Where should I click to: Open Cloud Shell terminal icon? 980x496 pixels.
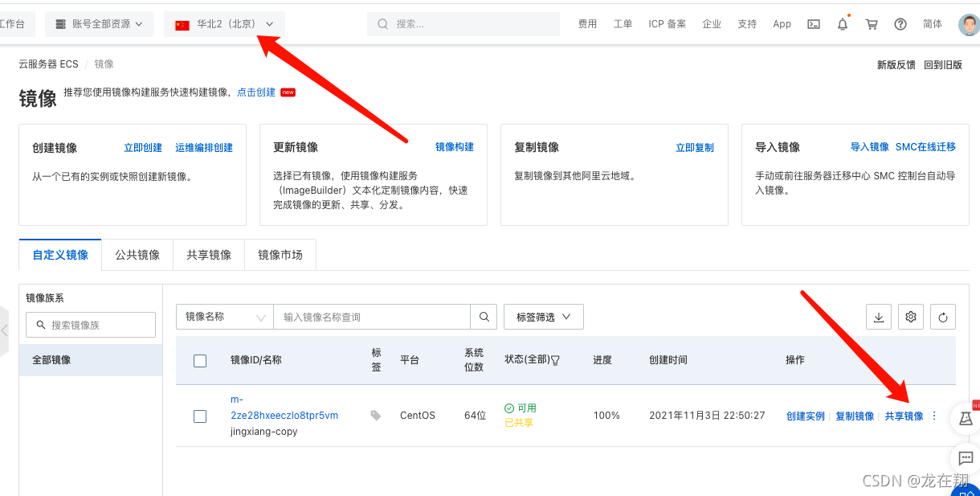pyautogui.click(x=814, y=24)
